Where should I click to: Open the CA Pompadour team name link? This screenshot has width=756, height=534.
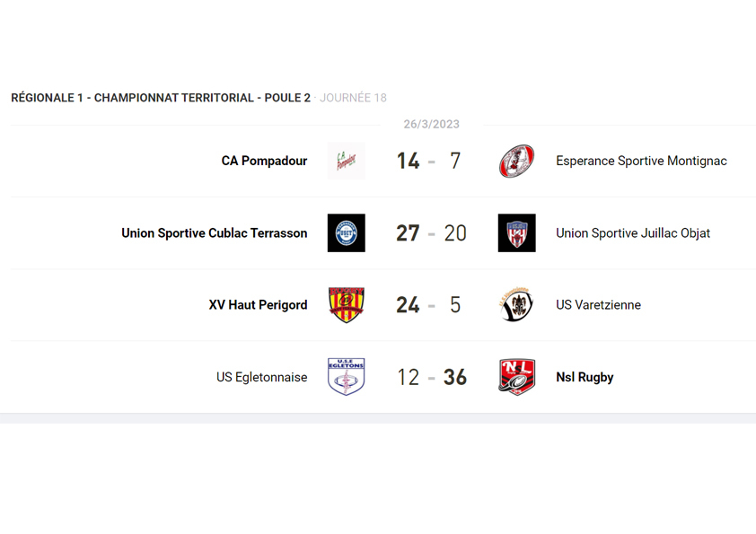tap(264, 162)
